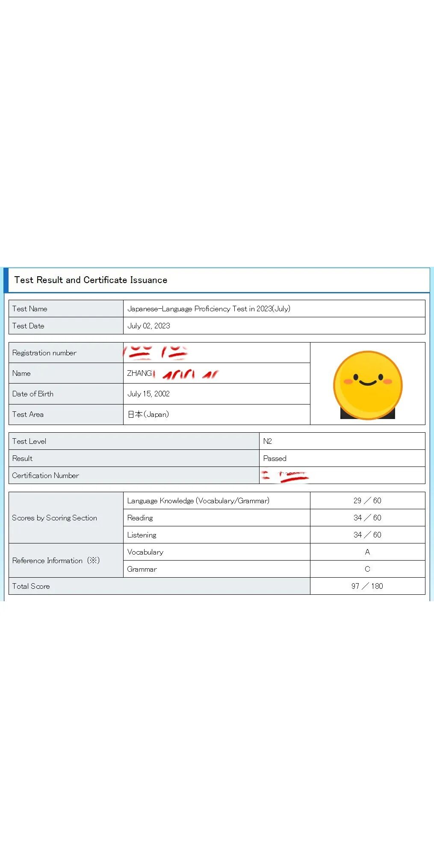This screenshot has height=868, width=434.
Task: Click the smiley face photo thumbnail
Action: 368,385
